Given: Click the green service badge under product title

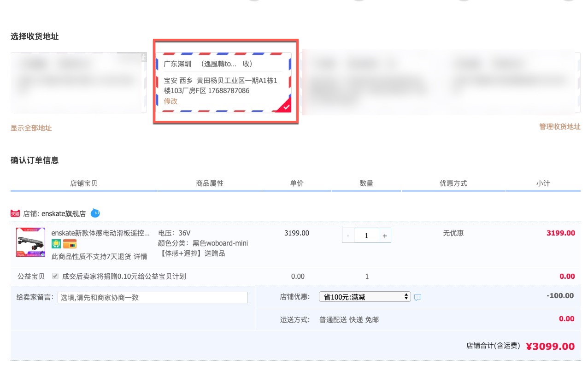Looking at the screenshot, I should tap(56, 244).
